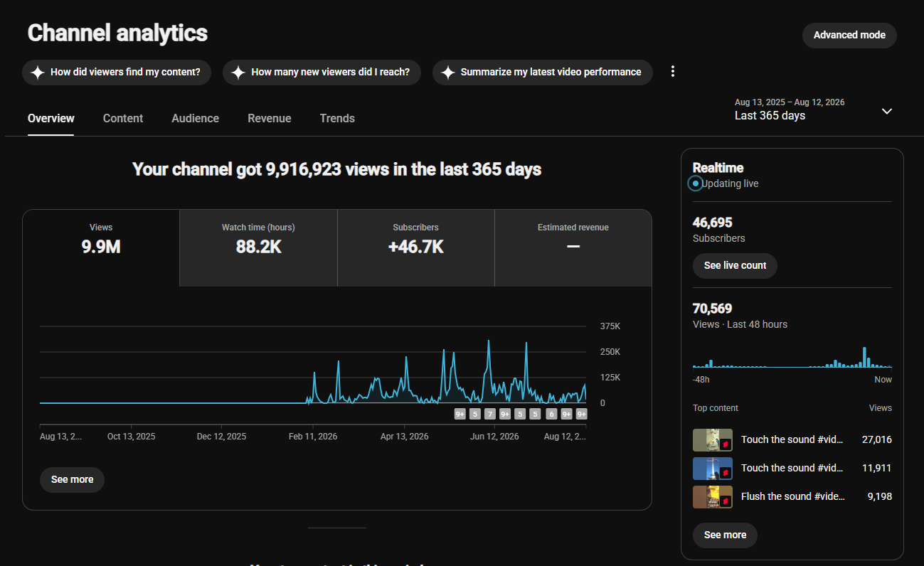Switch to the Revenue tab

pos(270,118)
